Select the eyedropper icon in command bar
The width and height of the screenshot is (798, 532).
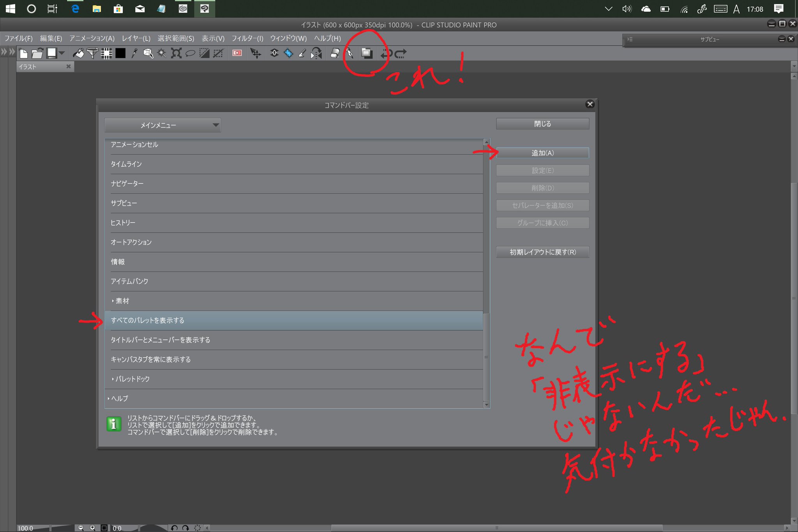[134, 53]
